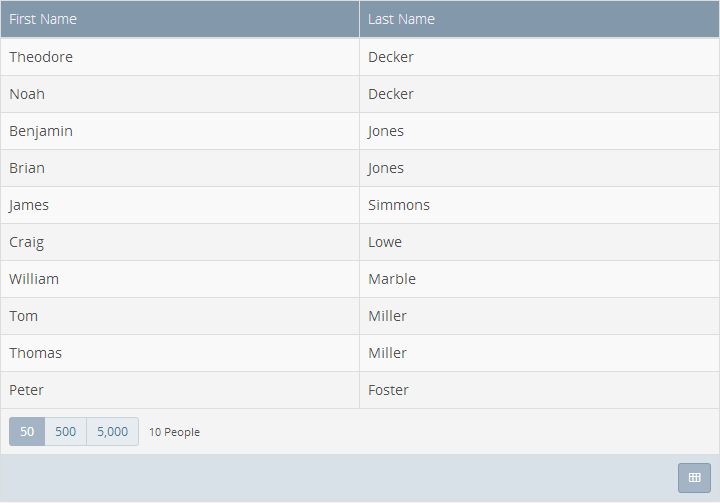Click the William cell
720x503 pixels.
pyautogui.click(x=180, y=279)
